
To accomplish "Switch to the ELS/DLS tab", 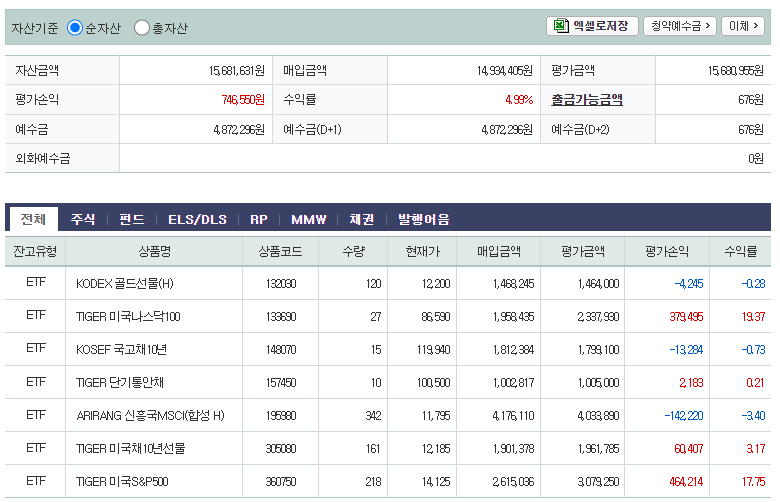I will [x=197, y=219].
